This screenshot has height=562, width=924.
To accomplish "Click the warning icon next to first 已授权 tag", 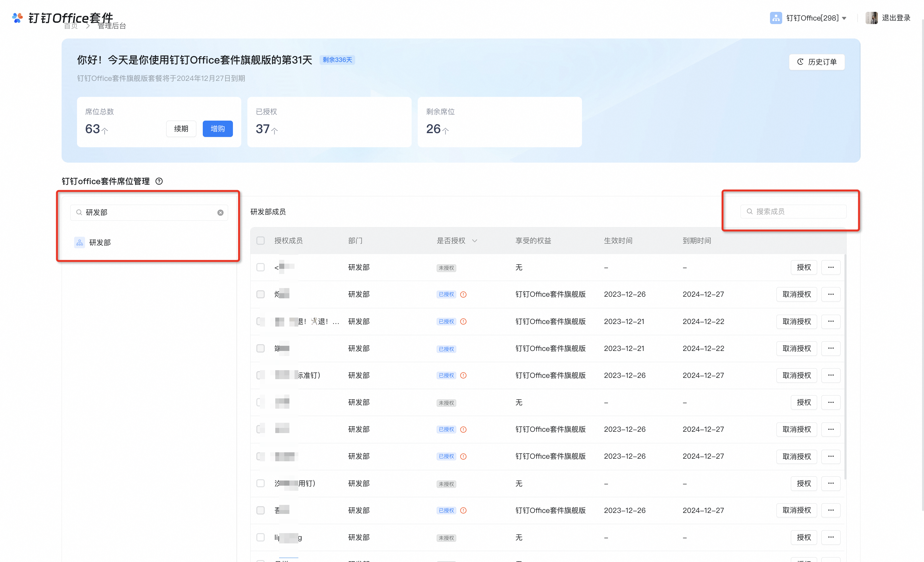I will click(463, 295).
